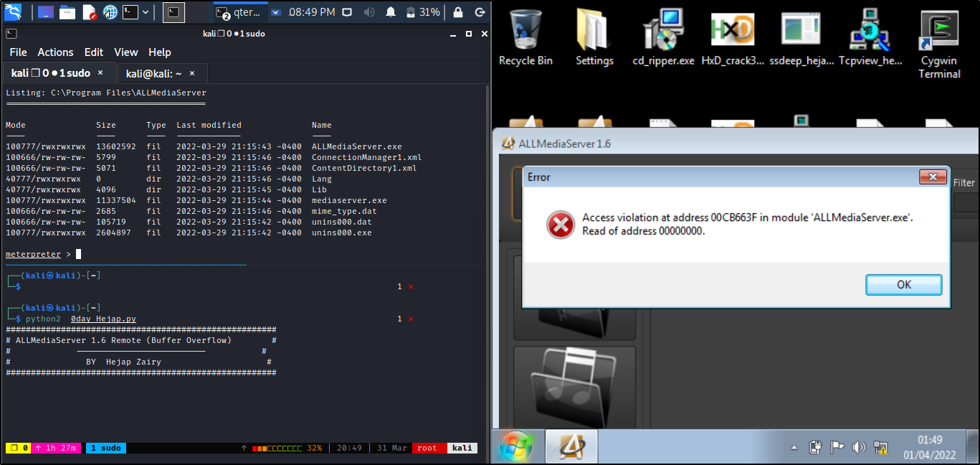Click the ContentDirectory1.xml entry

[364, 168]
